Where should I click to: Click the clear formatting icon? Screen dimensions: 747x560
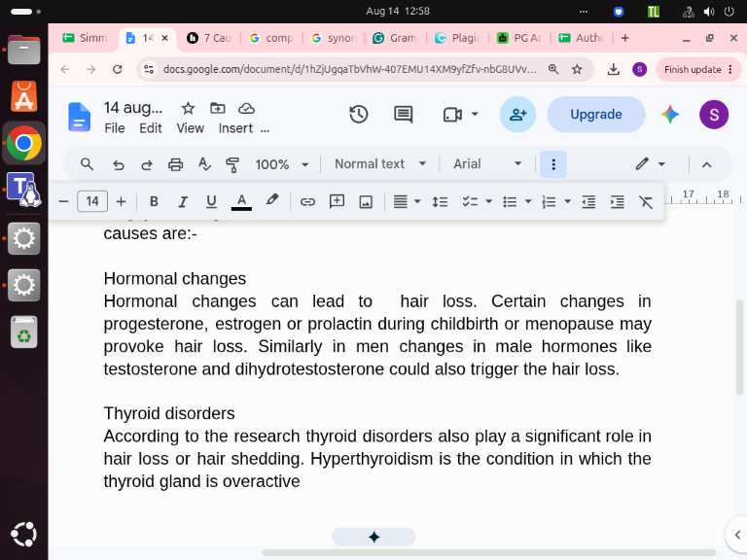(x=646, y=202)
